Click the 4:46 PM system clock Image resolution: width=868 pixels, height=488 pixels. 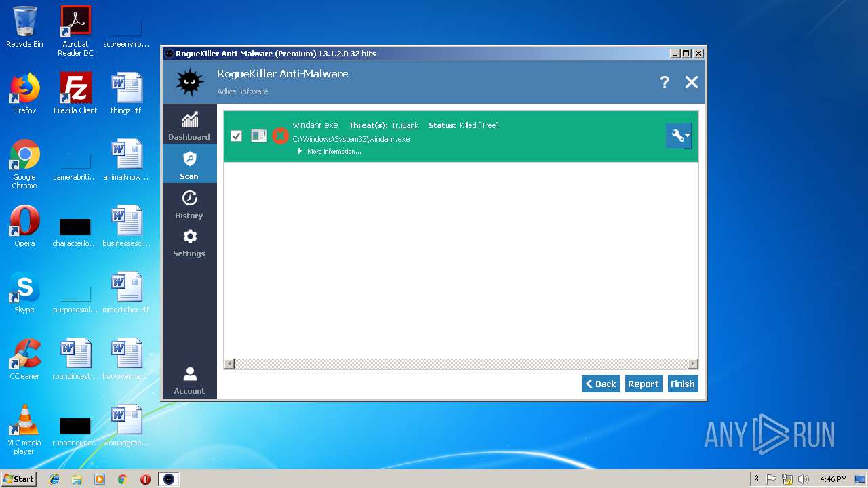[x=833, y=479]
